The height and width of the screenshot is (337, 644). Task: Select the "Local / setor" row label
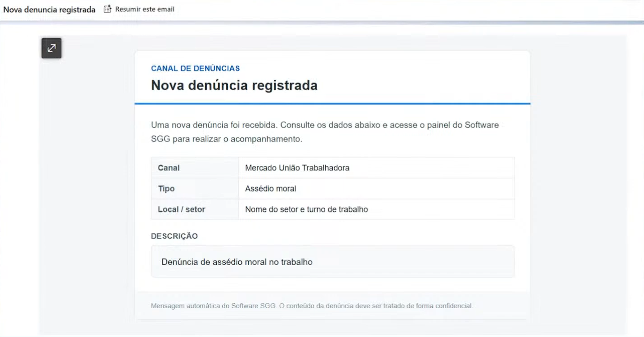[181, 209]
